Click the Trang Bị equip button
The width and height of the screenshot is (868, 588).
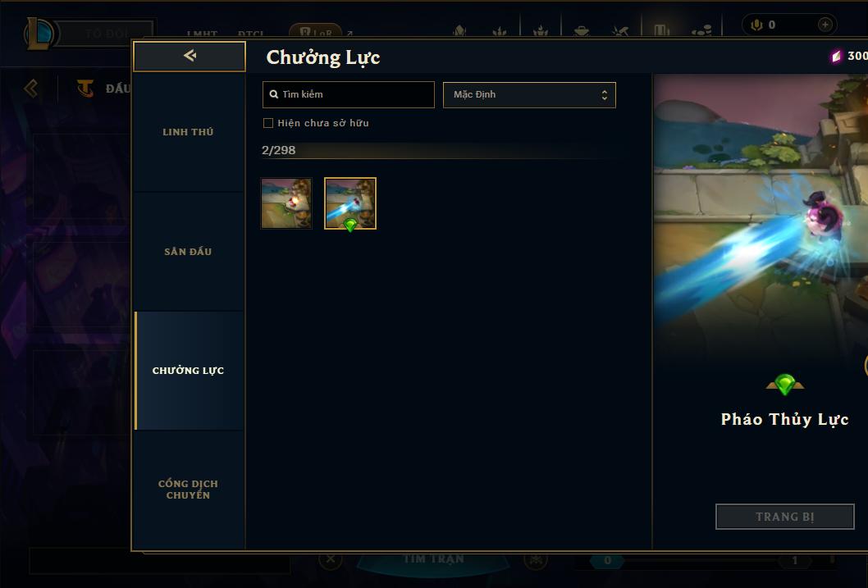pos(785,517)
